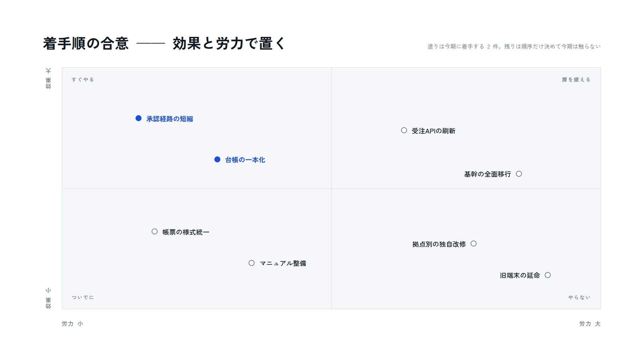644x362 pixels.
Task: Click the hollow marker beside マニュアル整備
Action: (x=252, y=263)
